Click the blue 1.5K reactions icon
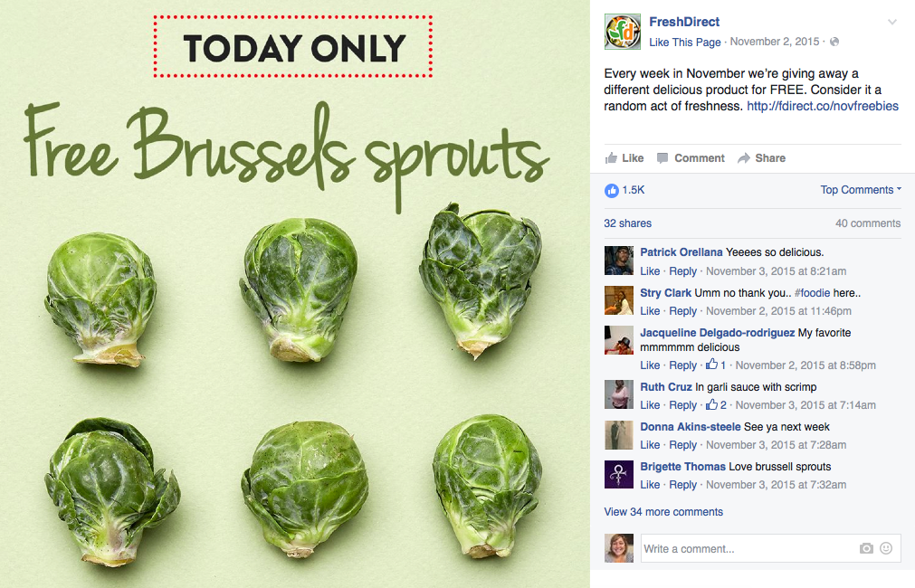Image resolution: width=915 pixels, height=588 pixels. tap(612, 190)
